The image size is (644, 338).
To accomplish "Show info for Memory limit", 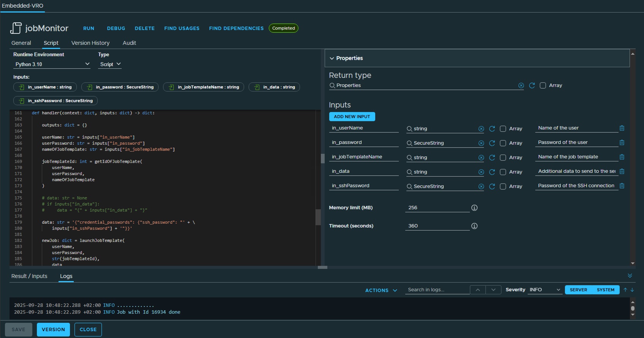I will (x=474, y=208).
